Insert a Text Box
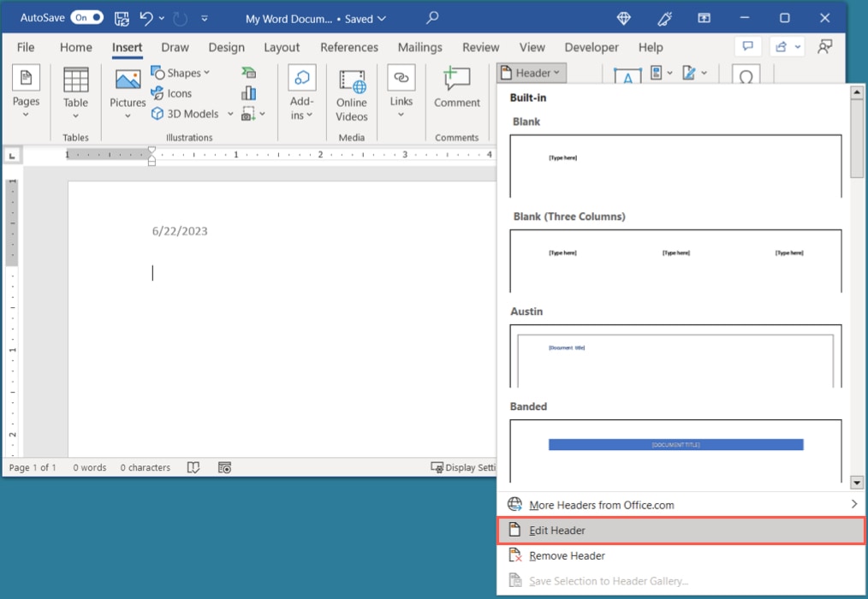 pos(627,76)
